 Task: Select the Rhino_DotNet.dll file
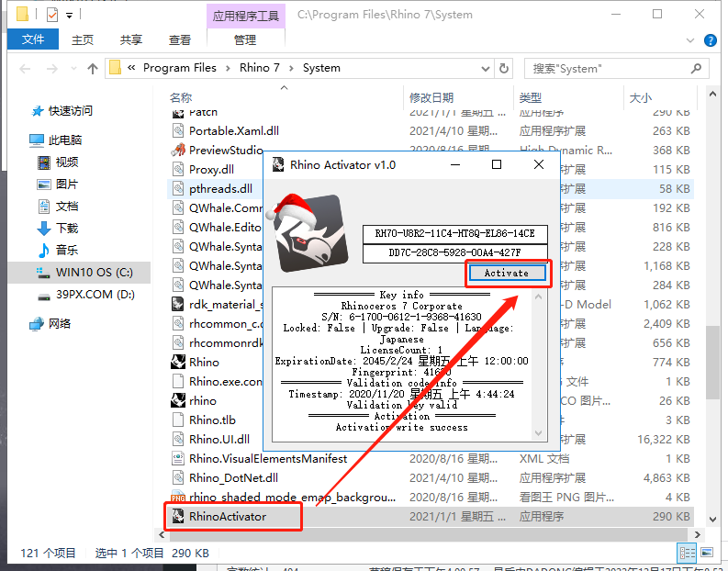(x=233, y=477)
